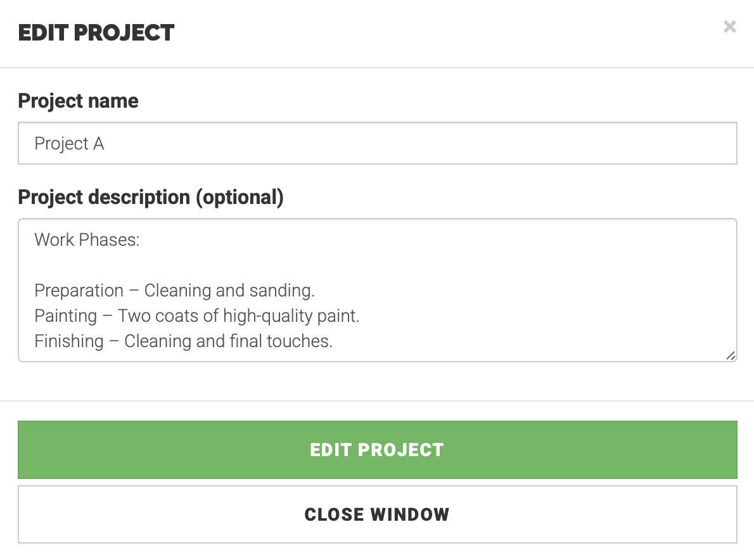Click the "Project A" text in name field
Viewport: 754px width, 560px height.
(x=69, y=144)
